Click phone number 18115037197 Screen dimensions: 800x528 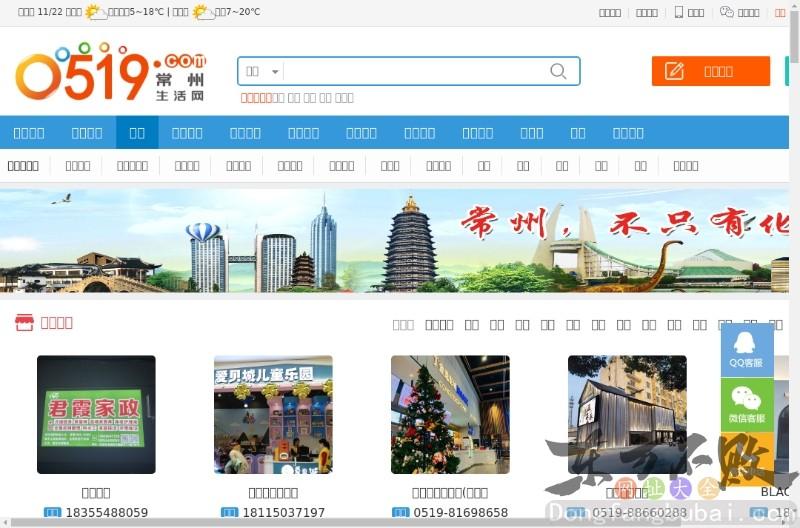coord(284,512)
